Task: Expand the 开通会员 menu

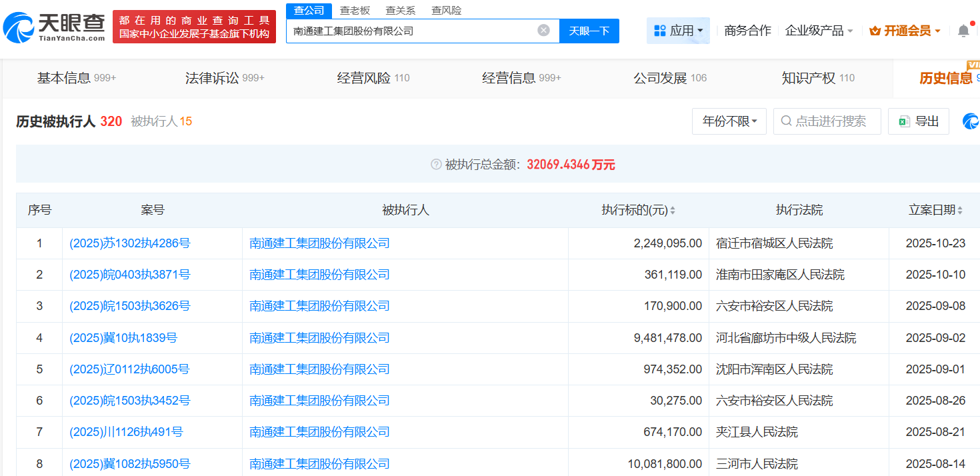Action: click(905, 31)
